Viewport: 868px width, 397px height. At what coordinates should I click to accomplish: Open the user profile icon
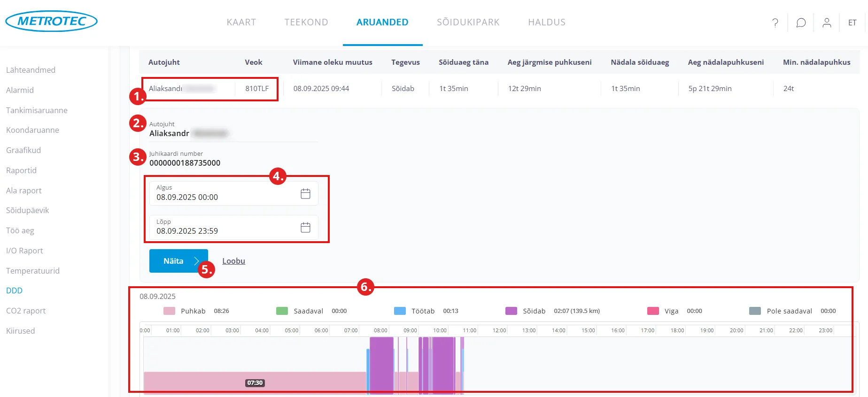tap(827, 23)
